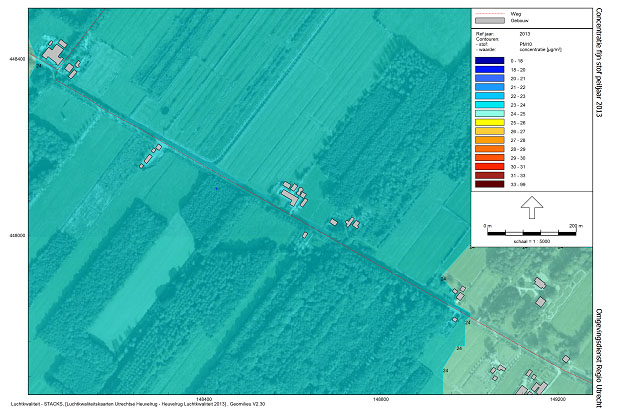Click the x-axis coordinate label 148800
The image size is (619, 419).
click(x=381, y=399)
